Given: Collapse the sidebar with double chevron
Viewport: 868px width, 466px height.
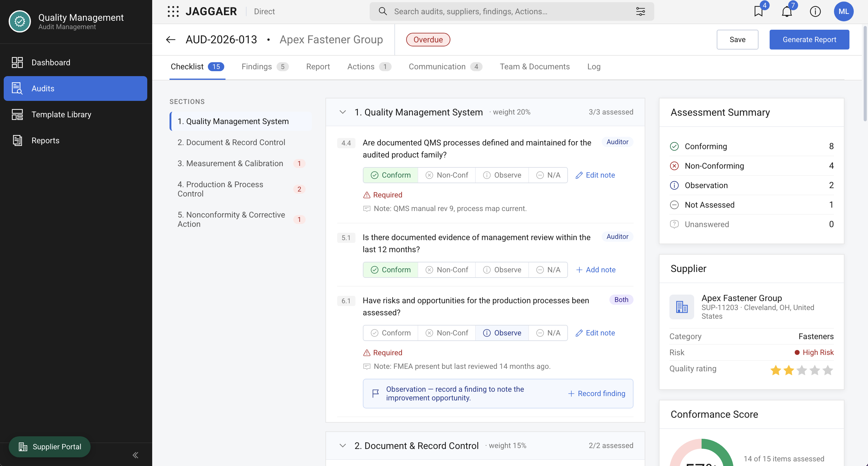Looking at the screenshot, I should point(135,455).
